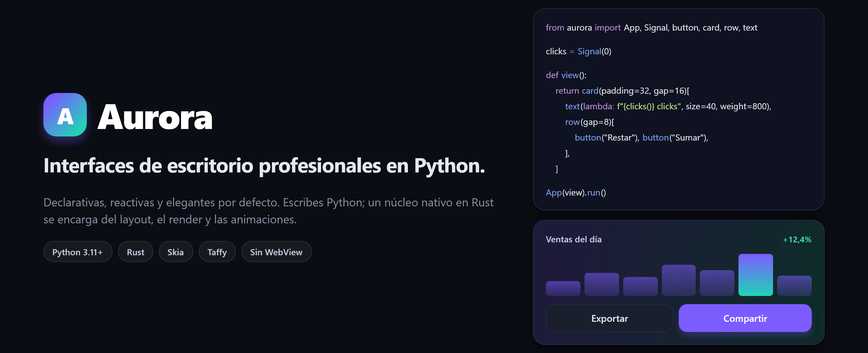Image resolution: width=868 pixels, height=353 pixels.
Task: Click the Aurora heading text
Action: click(x=155, y=117)
